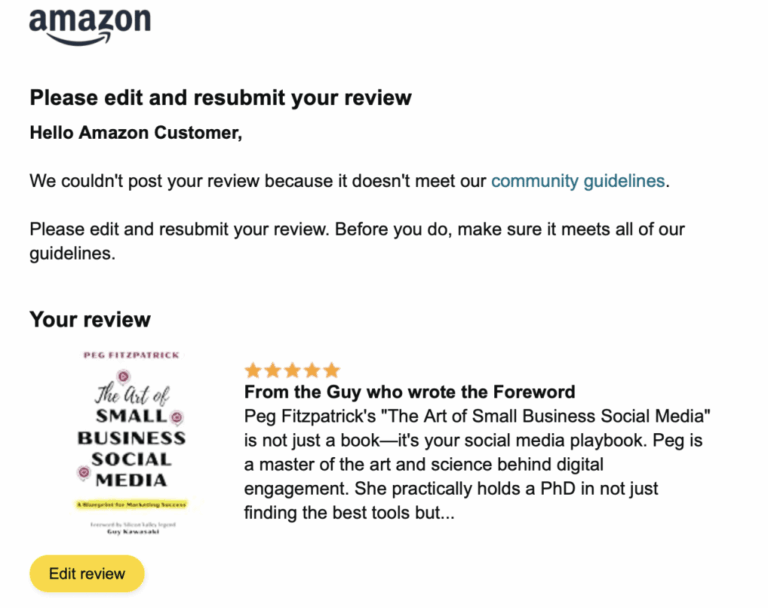Click the Guy Kawasaki foreword credit on the cover
Image resolution: width=768 pixels, height=608 pixels.
[133, 532]
